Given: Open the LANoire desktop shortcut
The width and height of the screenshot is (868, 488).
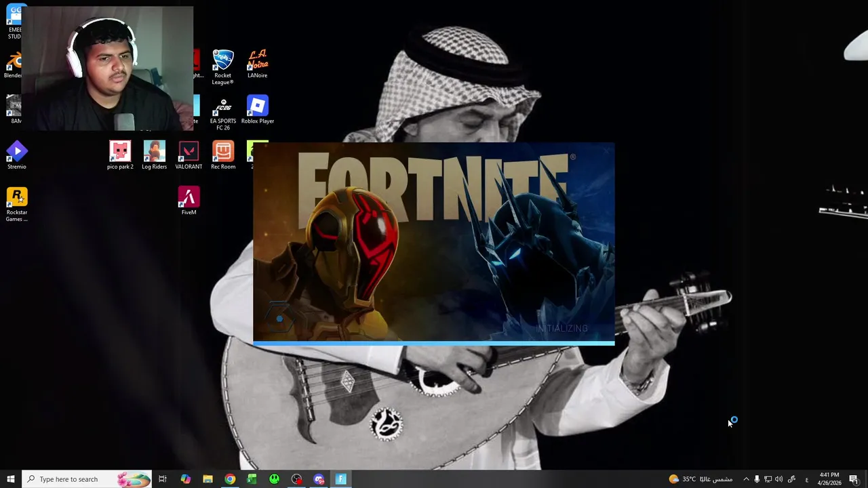Looking at the screenshot, I should (257, 64).
